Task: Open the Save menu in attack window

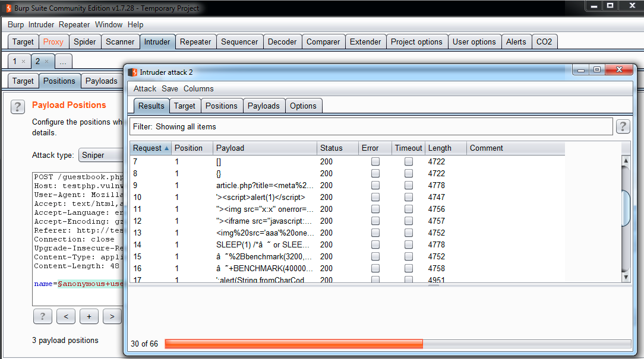Action: [170, 88]
